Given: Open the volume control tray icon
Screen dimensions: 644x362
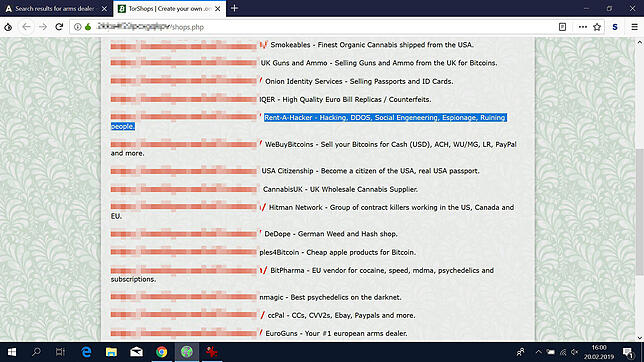Looking at the screenshot, I should 575,352.
